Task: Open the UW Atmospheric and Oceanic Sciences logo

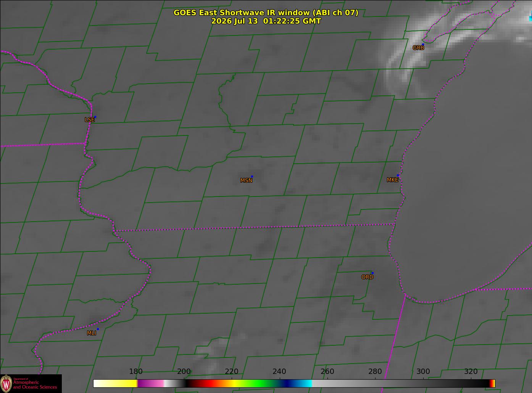Action: click(x=31, y=383)
